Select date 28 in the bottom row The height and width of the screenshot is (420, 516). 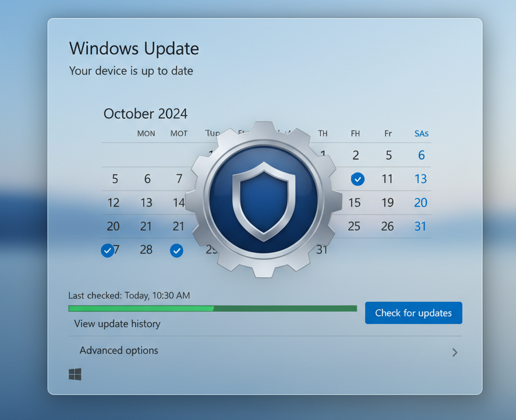tap(146, 250)
